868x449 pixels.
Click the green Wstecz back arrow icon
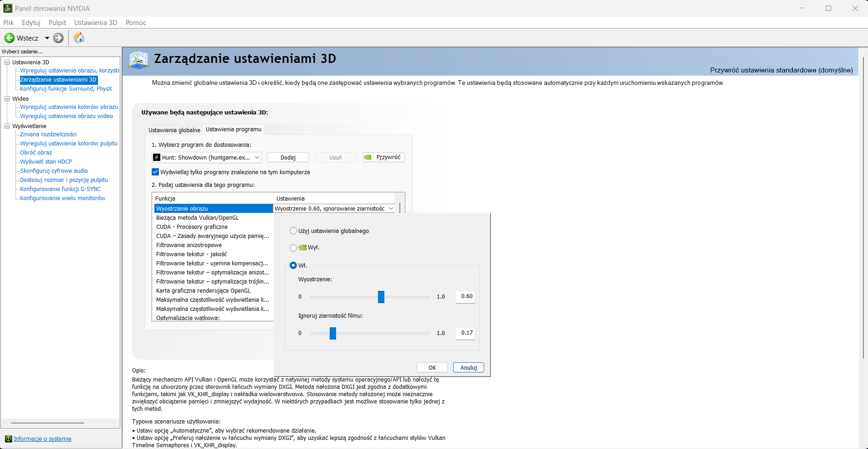pyautogui.click(x=9, y=38)
